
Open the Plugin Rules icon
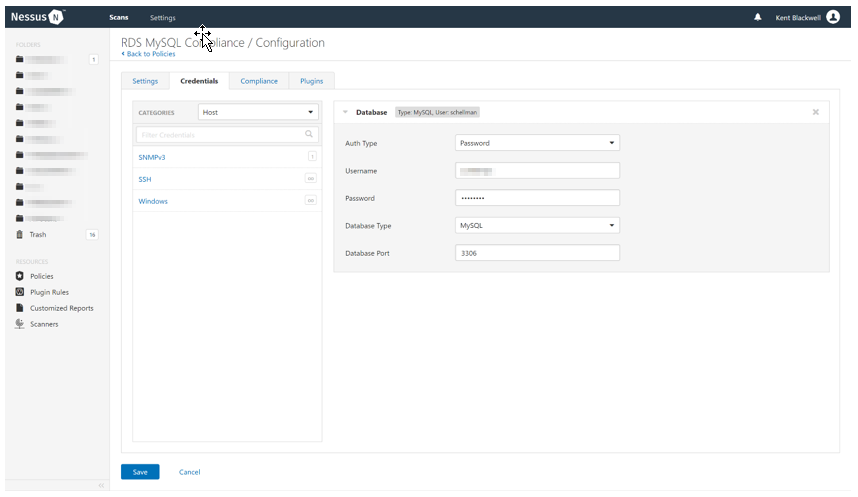[x=20, y=292]
